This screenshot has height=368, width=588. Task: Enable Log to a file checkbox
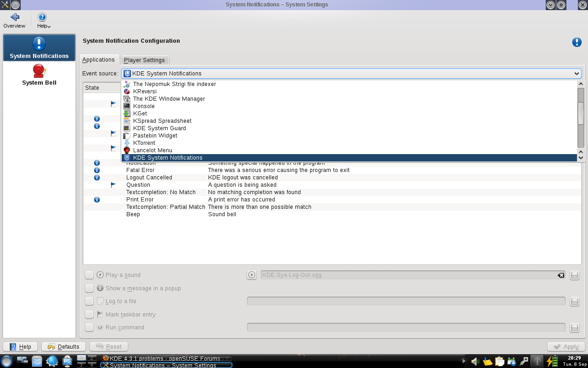click(89, 301)
